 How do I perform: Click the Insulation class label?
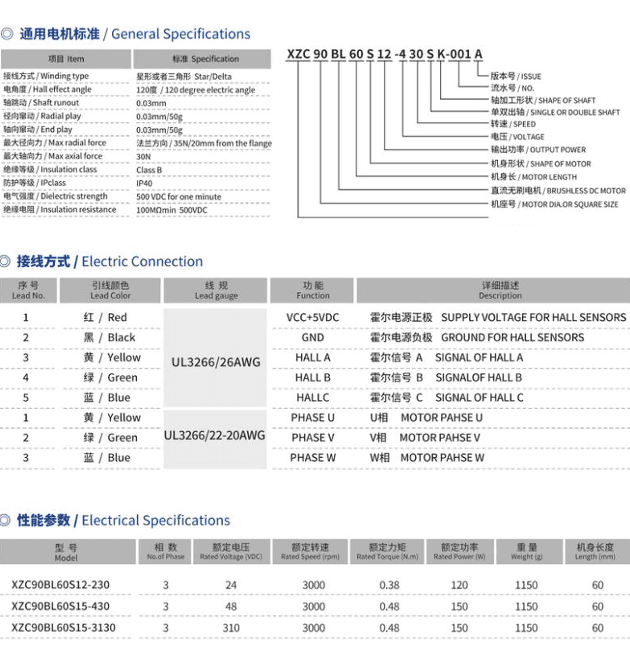coord(50,170)
